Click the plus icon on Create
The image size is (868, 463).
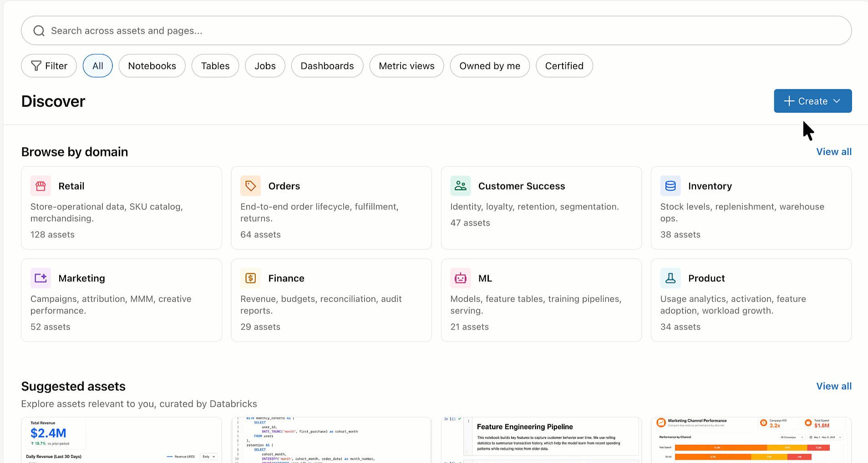(x=789, y=101)
